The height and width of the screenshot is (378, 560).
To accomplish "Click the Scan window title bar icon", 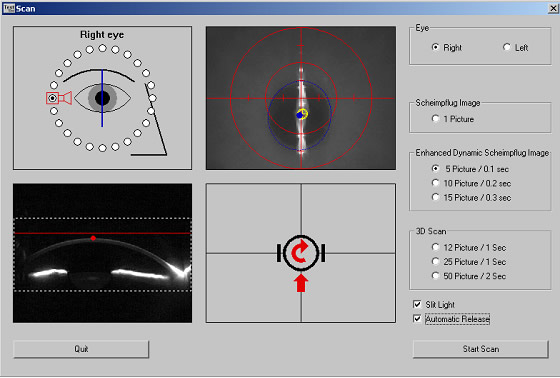I will [9, 8].
